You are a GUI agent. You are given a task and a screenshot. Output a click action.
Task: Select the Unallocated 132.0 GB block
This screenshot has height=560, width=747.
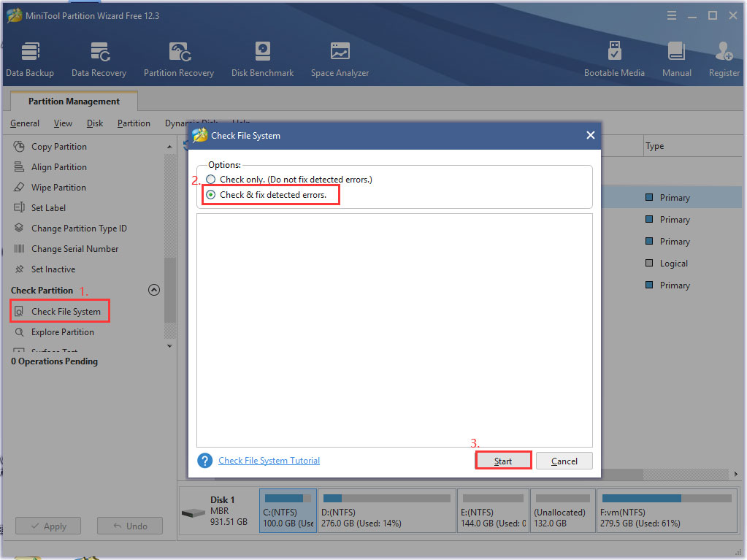563,510
